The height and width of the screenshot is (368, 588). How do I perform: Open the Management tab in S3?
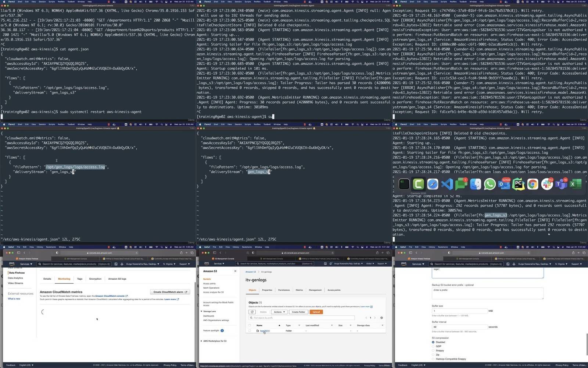[x=315, y=290]
